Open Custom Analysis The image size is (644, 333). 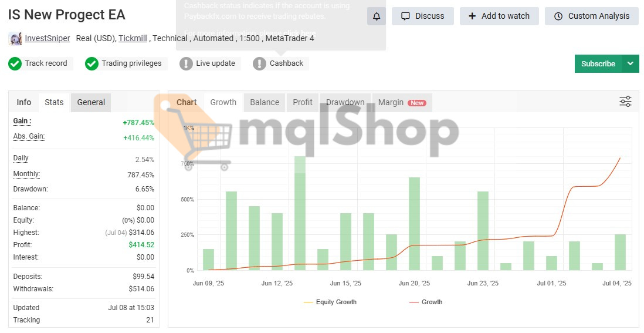[x=591, y=16]
